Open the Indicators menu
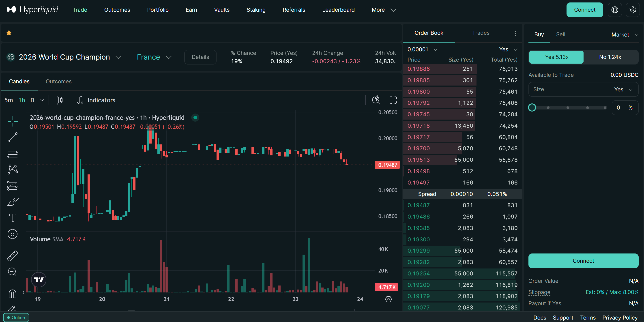644x322 pixels. tap(96, 100)
